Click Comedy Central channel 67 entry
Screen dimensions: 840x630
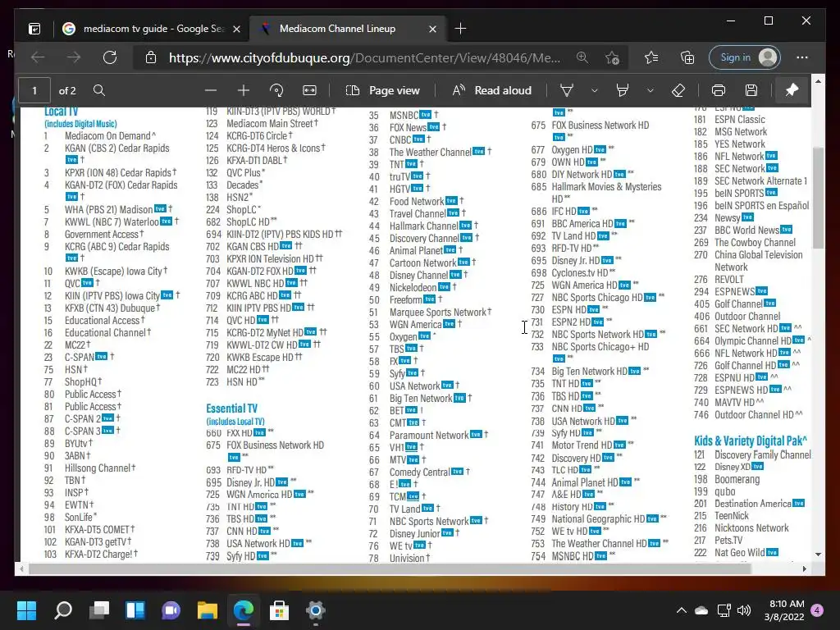pos(419,472)
